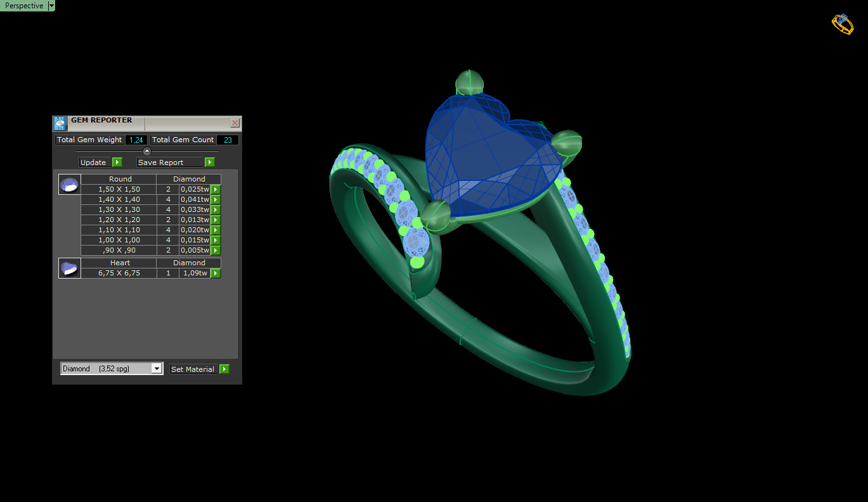The image size is (868, 502).
Task: Click the 0,033tw weight value
Action: (195, 209)
